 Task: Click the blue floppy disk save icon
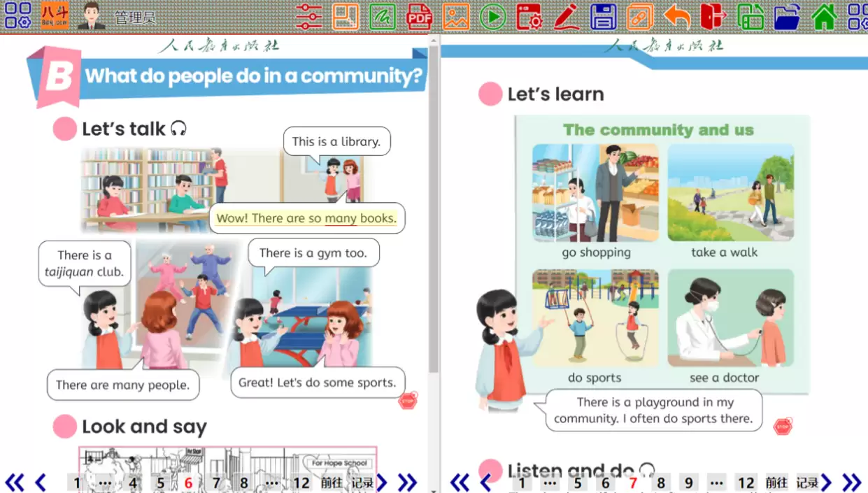point(603,16)
